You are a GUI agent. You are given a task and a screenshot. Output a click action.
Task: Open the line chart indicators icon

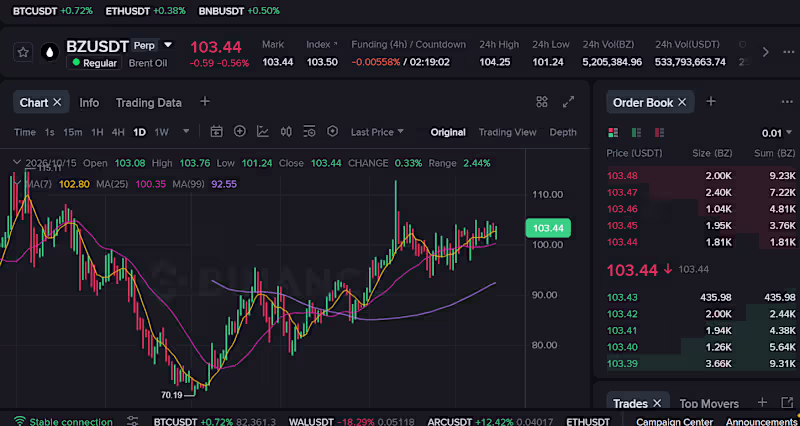[x=263, y=132]
